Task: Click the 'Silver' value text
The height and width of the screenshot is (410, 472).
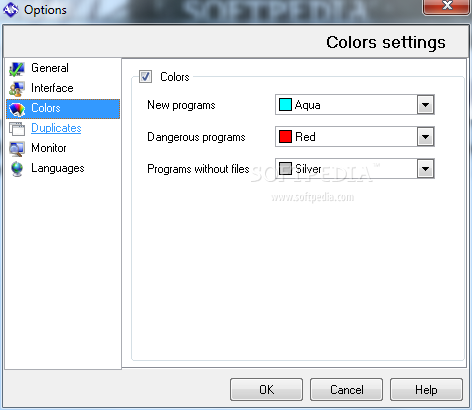Action: pyautogui.click(x=308, y=169)
